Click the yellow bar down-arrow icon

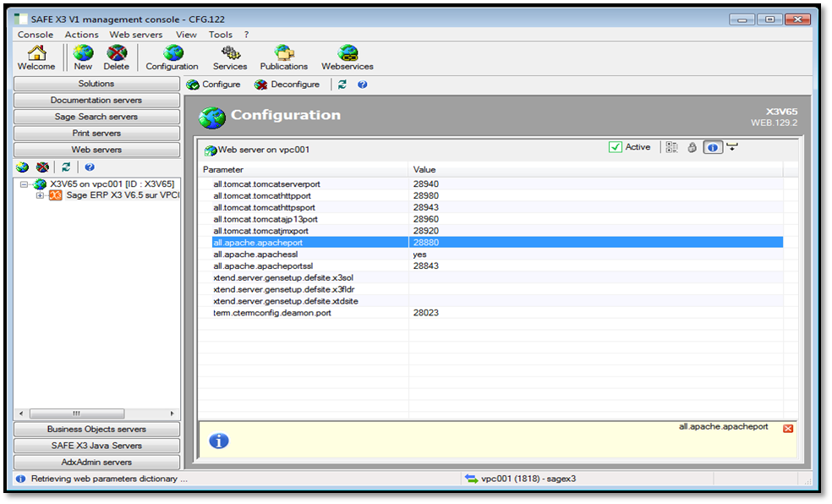[x=732, y=147]
